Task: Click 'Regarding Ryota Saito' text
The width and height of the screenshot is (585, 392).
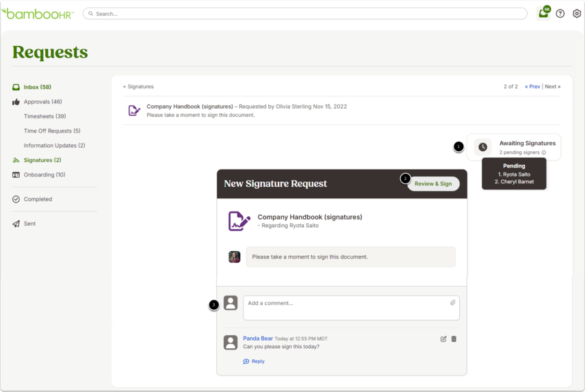Action: point(290,226)
